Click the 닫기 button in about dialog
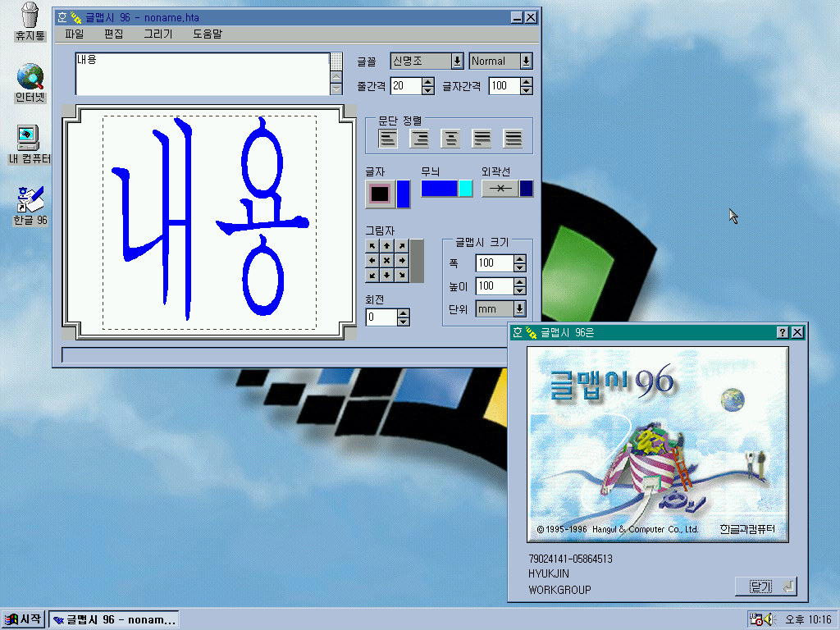Viewport: 840px width, 630px height. (x=766, y=587)
